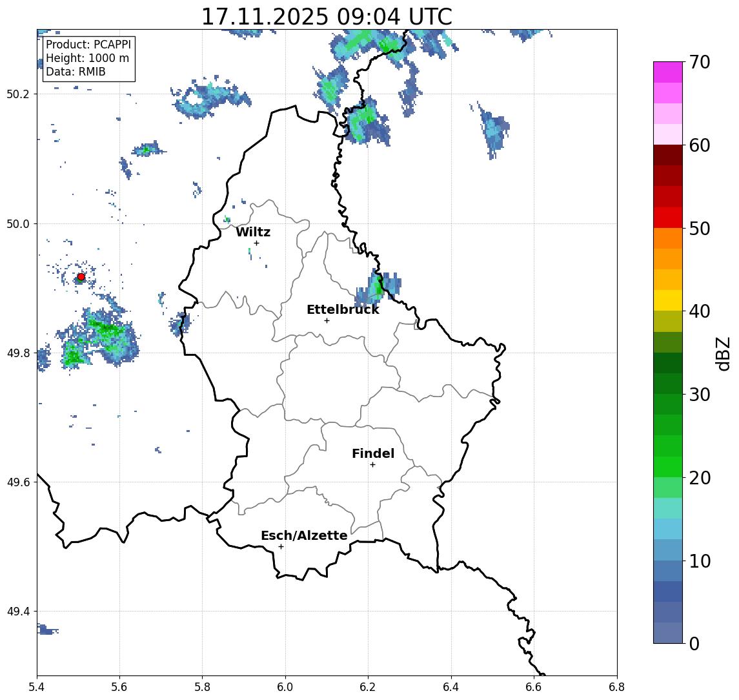Click the magenta top colorbar segment
The image size is (739, 700).
668,72
